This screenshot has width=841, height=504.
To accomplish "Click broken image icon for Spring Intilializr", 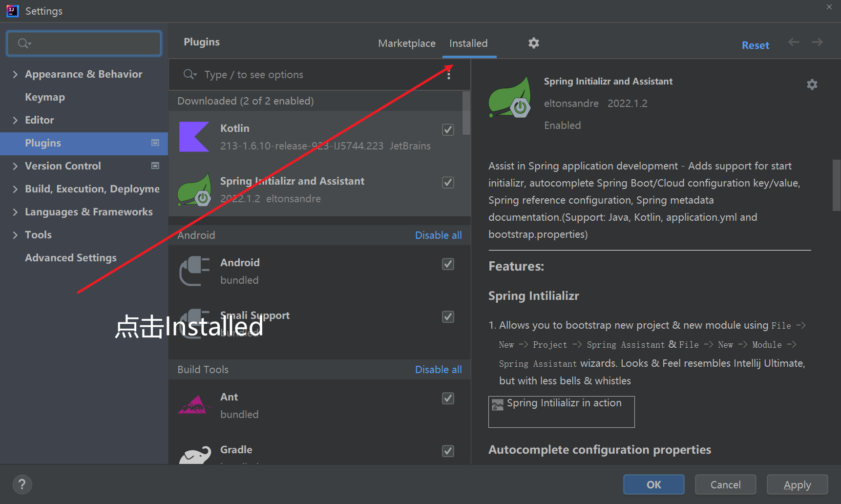I will pos(498,405).
